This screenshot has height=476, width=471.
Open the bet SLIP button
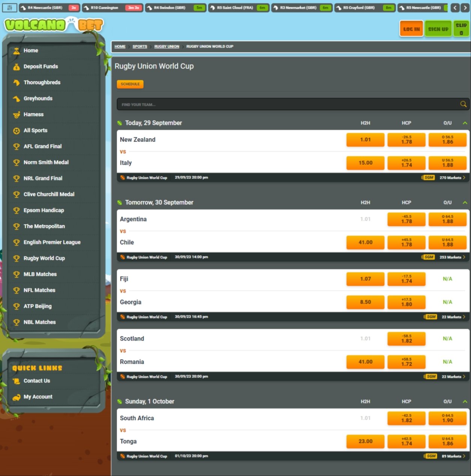click(x=461, y=29)
